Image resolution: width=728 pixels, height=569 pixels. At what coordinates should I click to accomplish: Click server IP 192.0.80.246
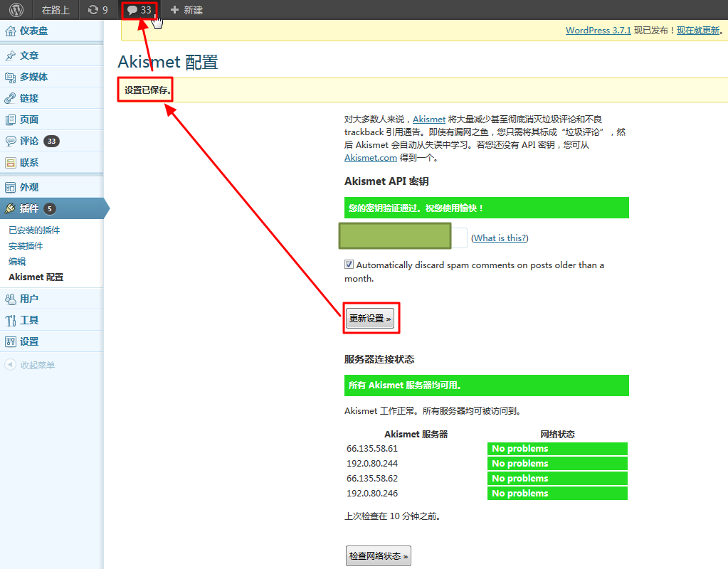click(372, 494)
